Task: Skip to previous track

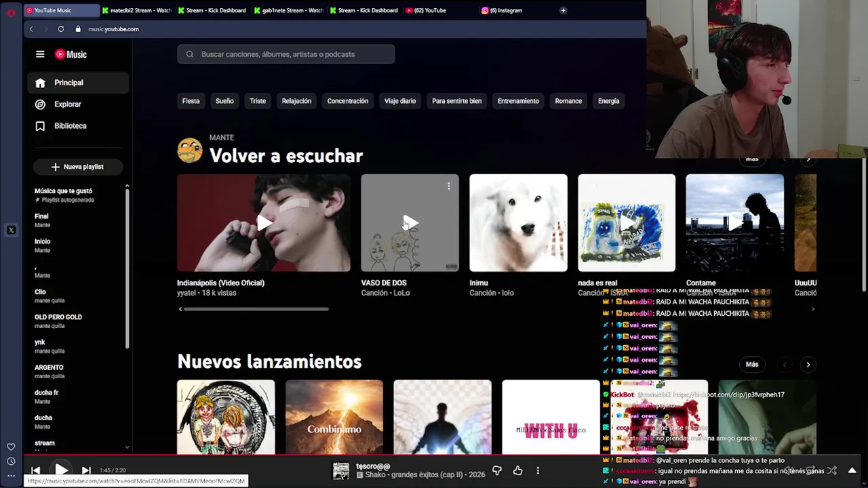Action: 35,470
